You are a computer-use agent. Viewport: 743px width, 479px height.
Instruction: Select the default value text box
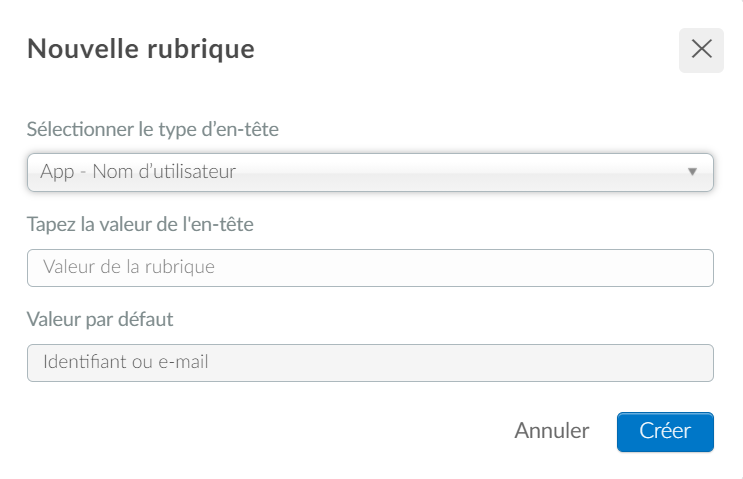point(370,363)
